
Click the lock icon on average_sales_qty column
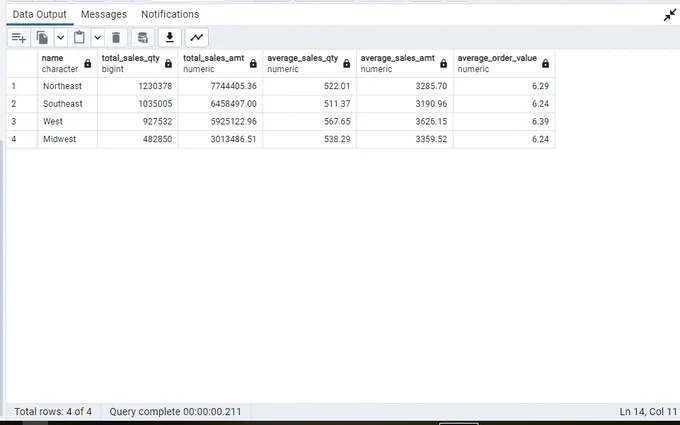(x=347, y=64)
